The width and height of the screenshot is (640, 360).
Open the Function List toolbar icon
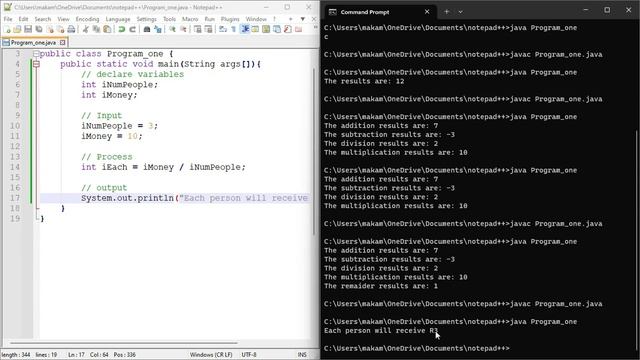(287, 29)
